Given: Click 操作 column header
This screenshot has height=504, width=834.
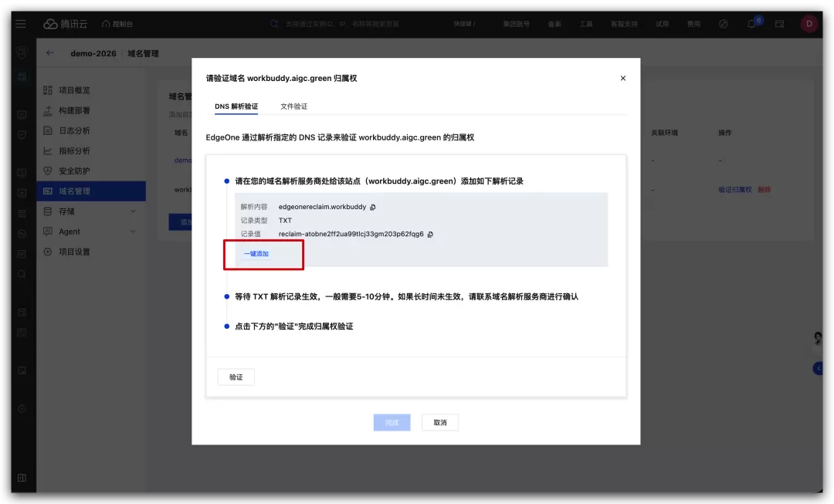Looking at the screenshot, I should [725, 133].
